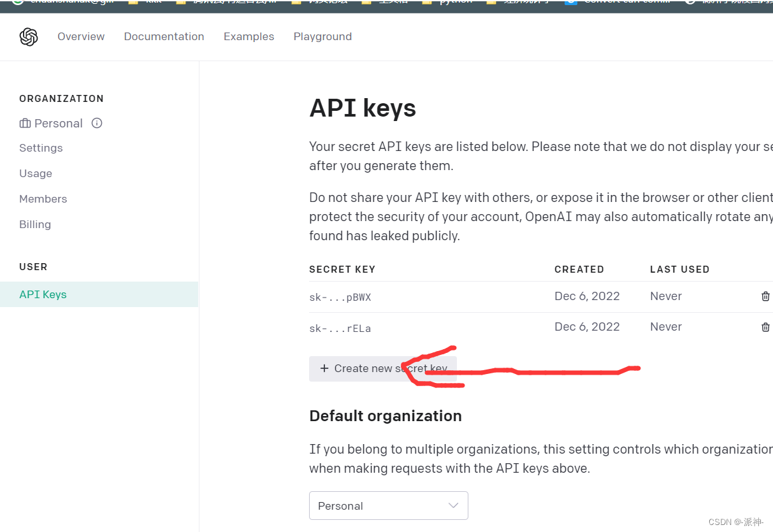Expand the default organization Personal dropdown
Image resolution: width=773 pixels, height=532 pixels.
click(388, 506)
